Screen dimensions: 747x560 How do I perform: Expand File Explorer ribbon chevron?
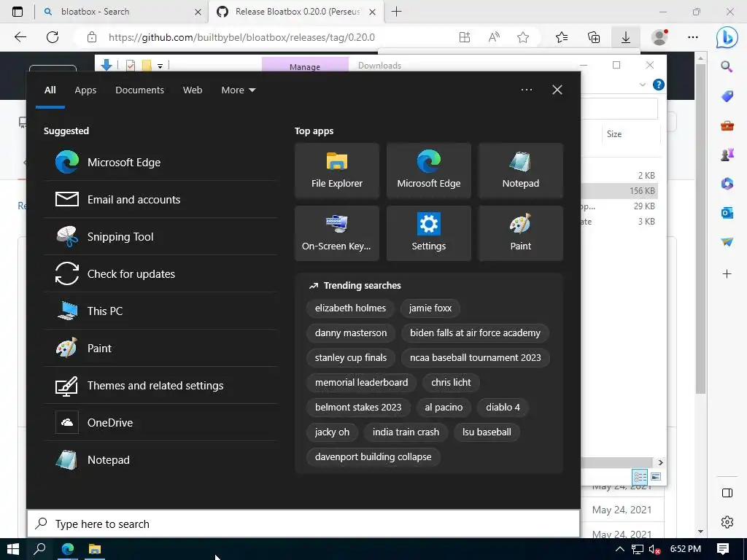pos(642,85)
